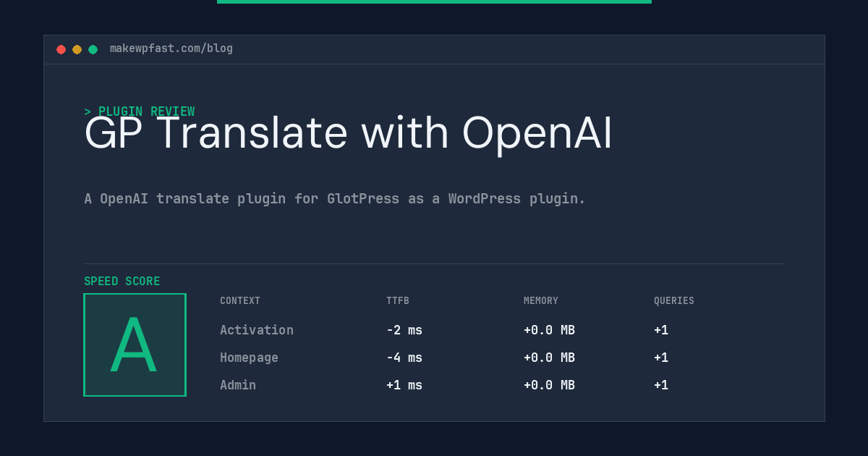Click the MEMORY column header
Viewport: 868px width, 456px height.
(541, 301)
